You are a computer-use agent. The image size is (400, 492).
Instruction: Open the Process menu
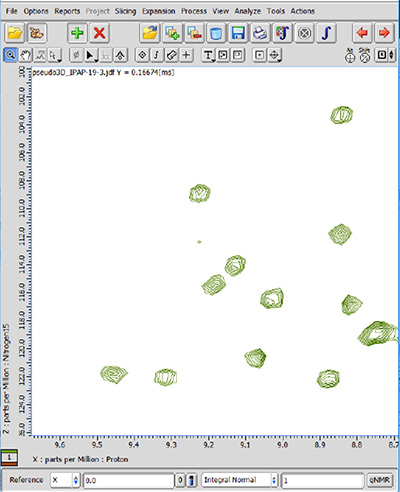tap(194, 11)
